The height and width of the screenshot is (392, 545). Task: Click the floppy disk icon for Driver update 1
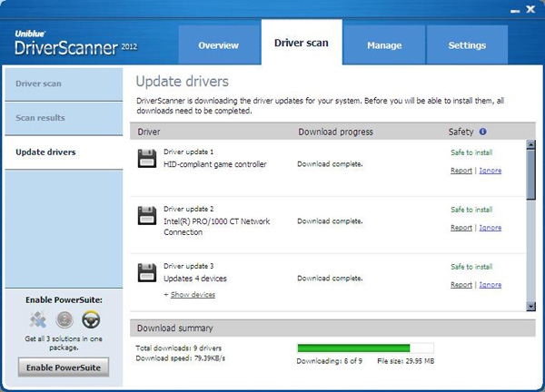[x=147, y=159]
